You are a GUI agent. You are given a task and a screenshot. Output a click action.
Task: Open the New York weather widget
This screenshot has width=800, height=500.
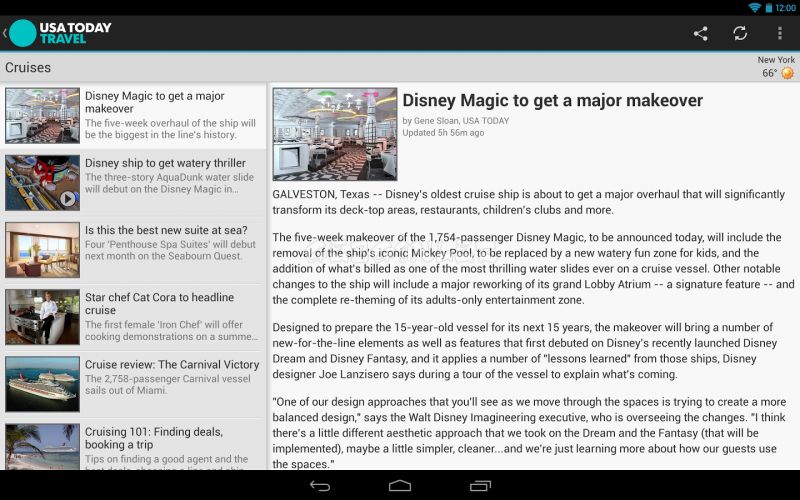point(776,67)
